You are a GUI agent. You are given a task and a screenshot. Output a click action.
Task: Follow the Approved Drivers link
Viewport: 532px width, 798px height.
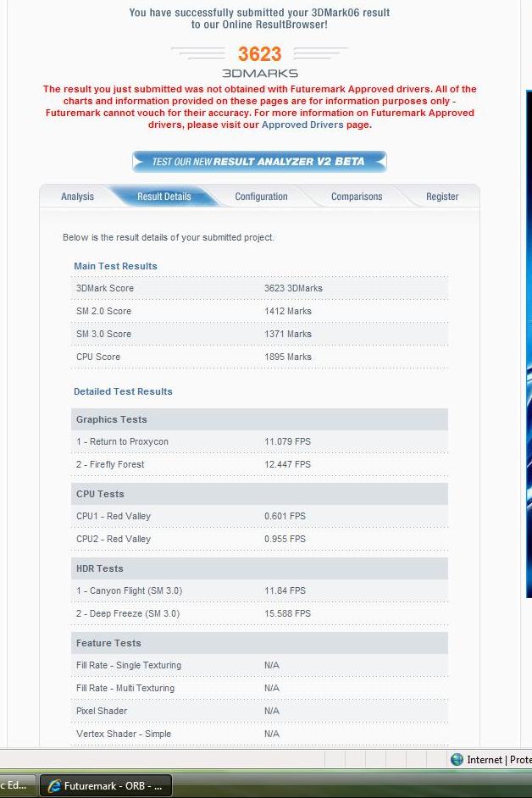coord(302,125)
